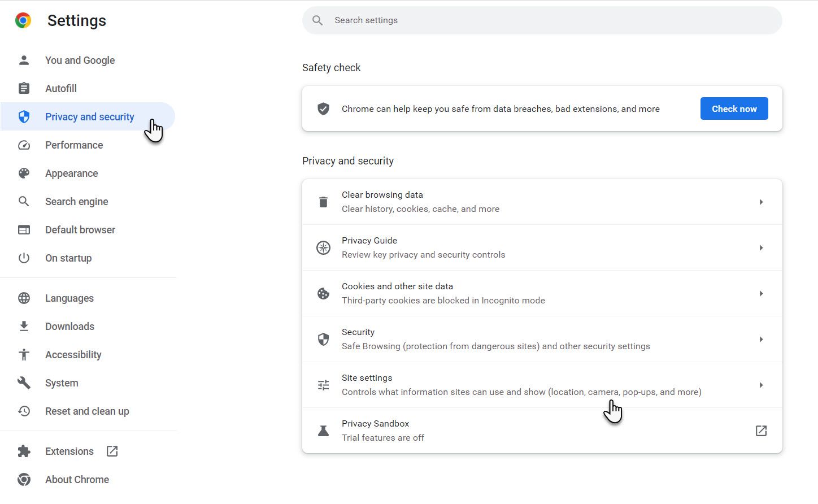818x504 pixels.
Task: Click the hourglass icon next to Privacy Sandbox
Action: coord(323,431)
